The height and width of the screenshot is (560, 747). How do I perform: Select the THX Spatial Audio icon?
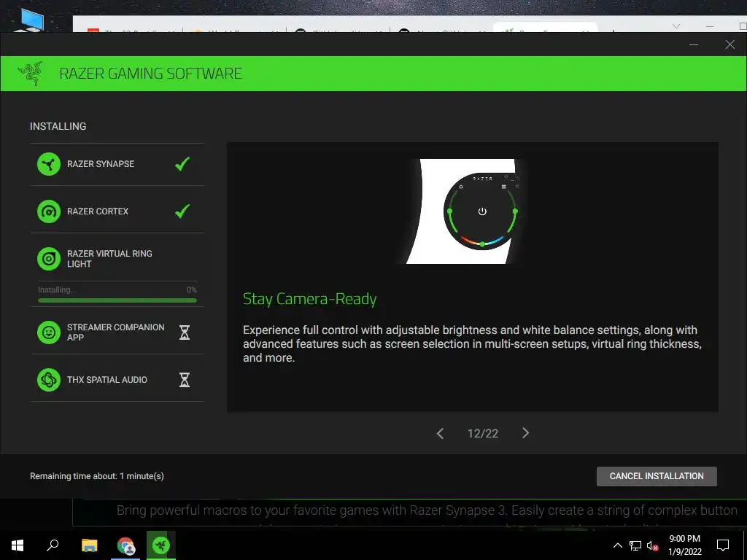pyautogui.click(x=49, y=379)
